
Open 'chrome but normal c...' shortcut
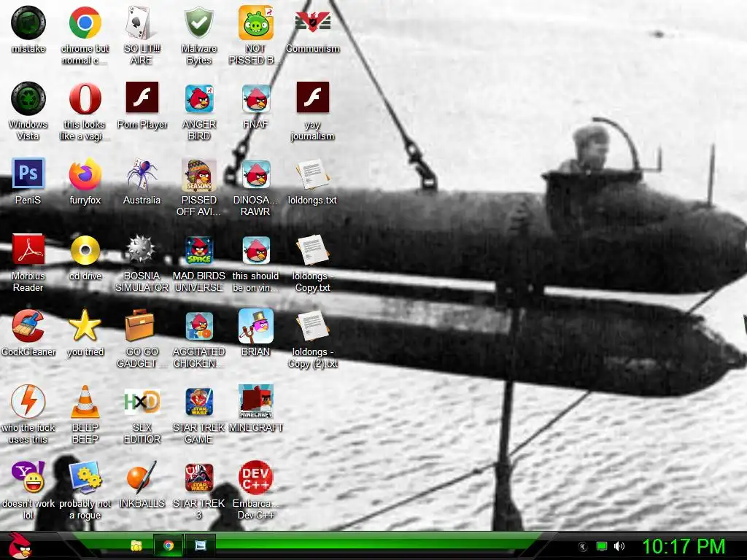click(x=85, y=23)
